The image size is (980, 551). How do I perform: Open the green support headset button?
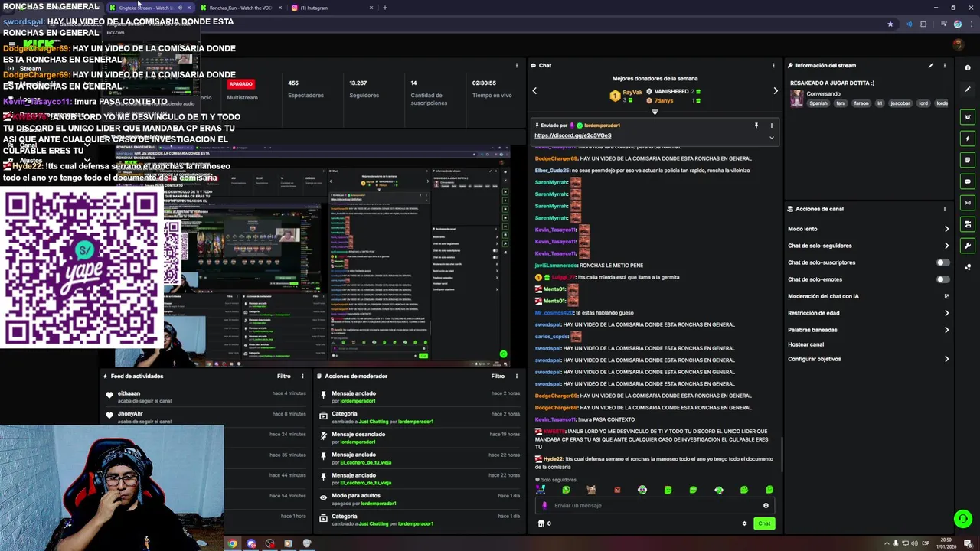tap(962, 519)
